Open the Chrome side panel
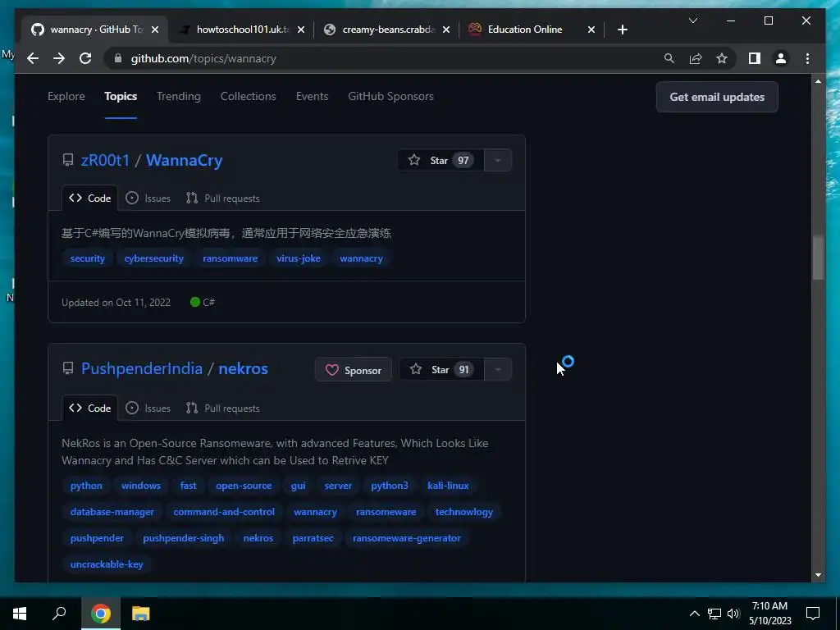 755,58
